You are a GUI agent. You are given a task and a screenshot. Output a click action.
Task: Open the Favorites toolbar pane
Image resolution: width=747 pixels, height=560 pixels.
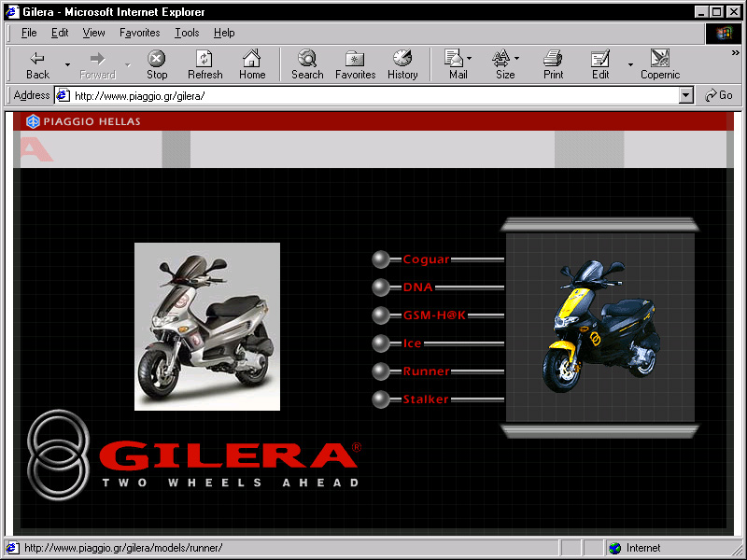356,64
